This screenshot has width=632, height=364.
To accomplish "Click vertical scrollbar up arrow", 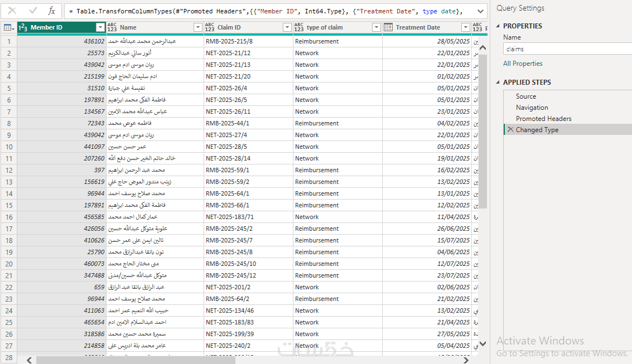I will point(483,47).
